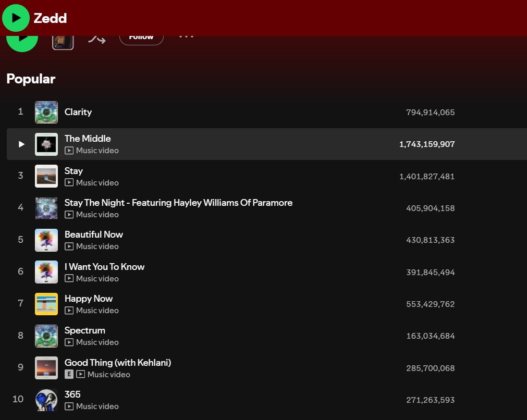Play The Middle using row play arrow

click(x=21, y=144)
